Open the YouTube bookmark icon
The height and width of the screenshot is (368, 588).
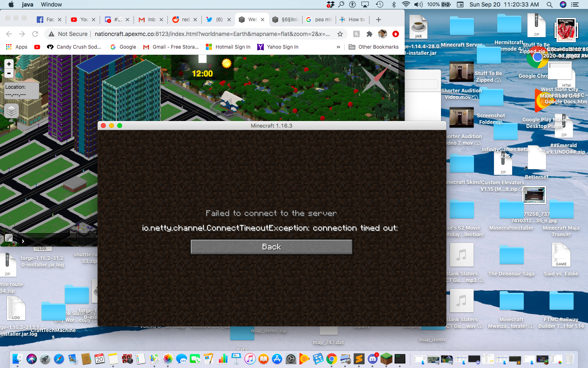[x=37, y=47]
